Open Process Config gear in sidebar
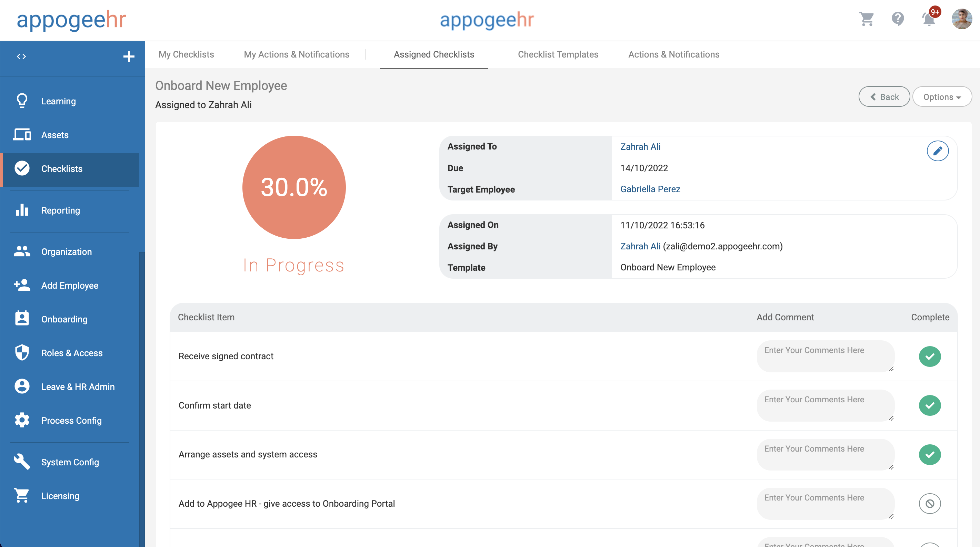The image size is (980, 547). [x=71, y=421]
